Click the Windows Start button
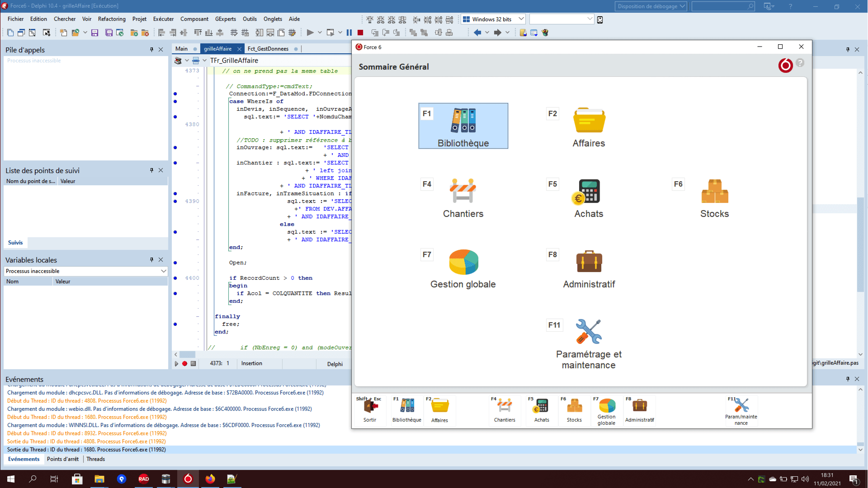Viewport: 868px width, 488px height. 11,479
